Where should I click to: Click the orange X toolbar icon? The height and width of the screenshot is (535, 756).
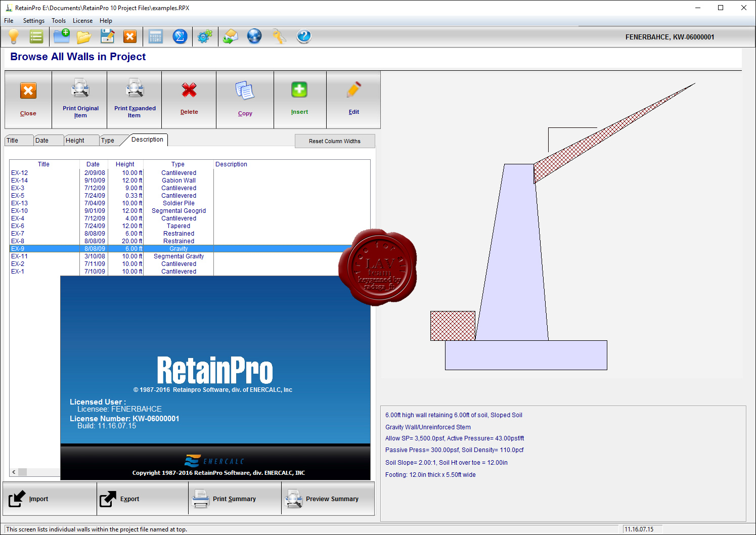[x=130, y=36]
